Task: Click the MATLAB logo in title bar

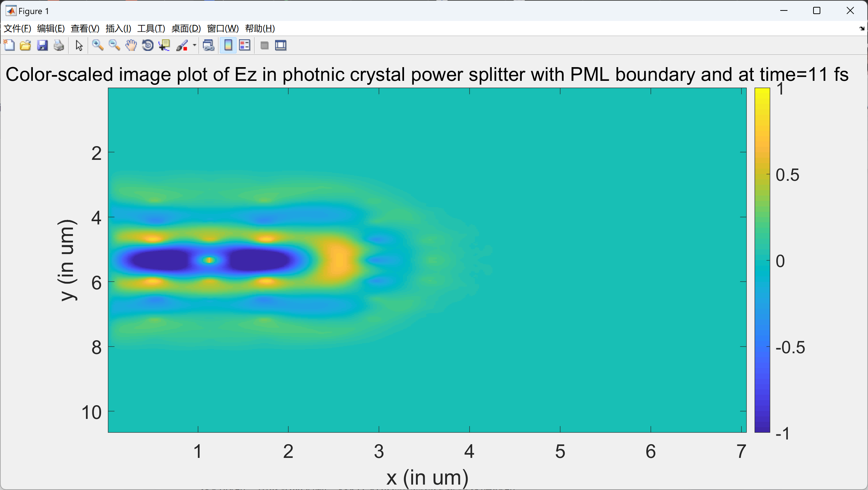Action: click(11, 11)
